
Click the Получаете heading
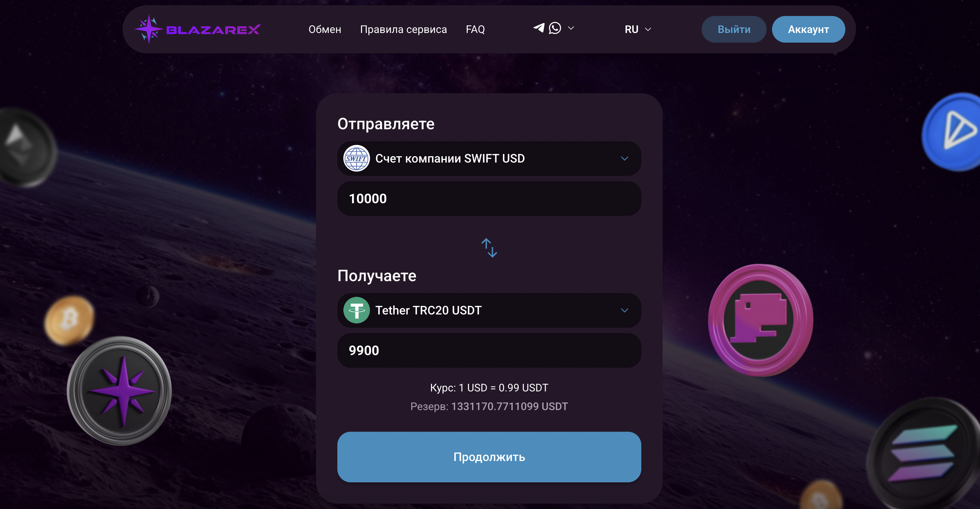(x=377, y=276)
